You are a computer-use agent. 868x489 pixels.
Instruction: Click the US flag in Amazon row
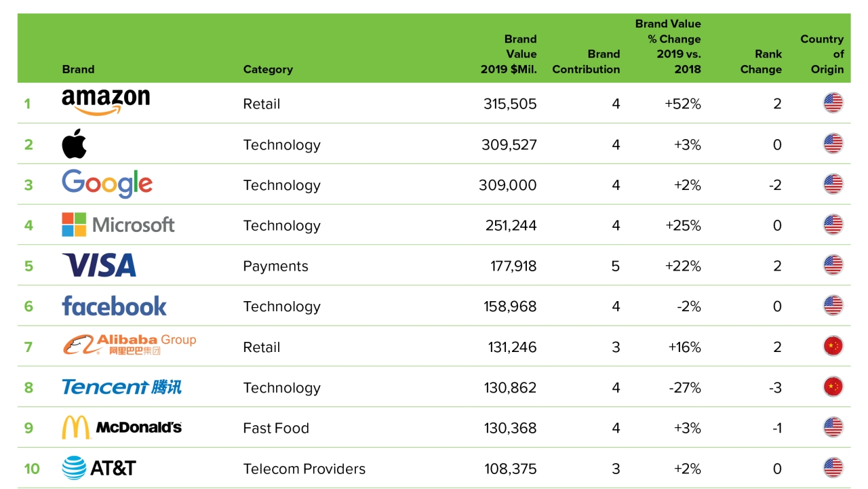click(x=833, y=103)
